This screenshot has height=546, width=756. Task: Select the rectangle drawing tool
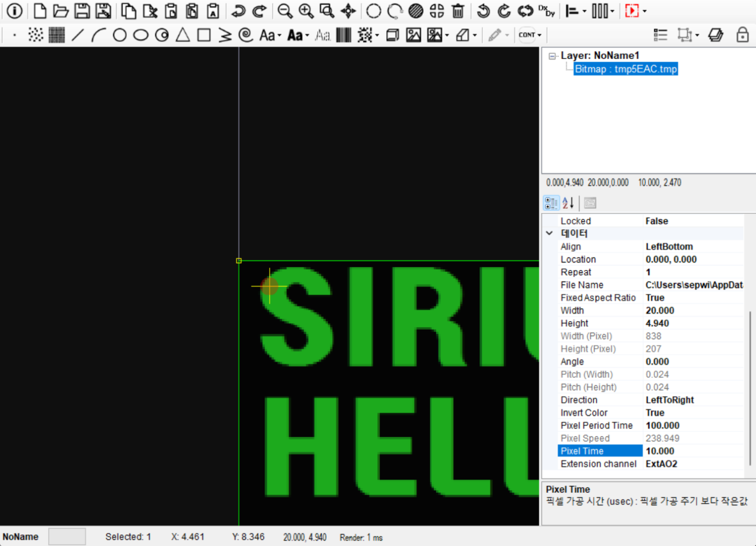204,35
